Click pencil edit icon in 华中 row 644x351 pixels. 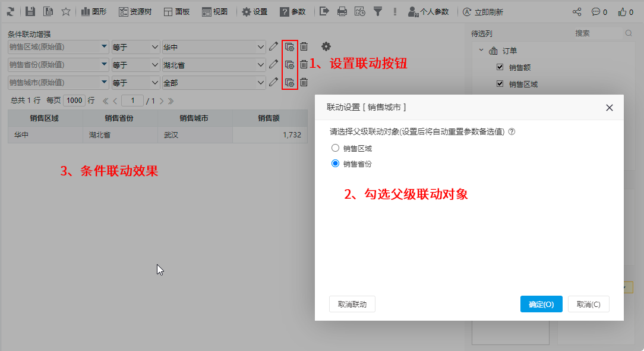273,46
